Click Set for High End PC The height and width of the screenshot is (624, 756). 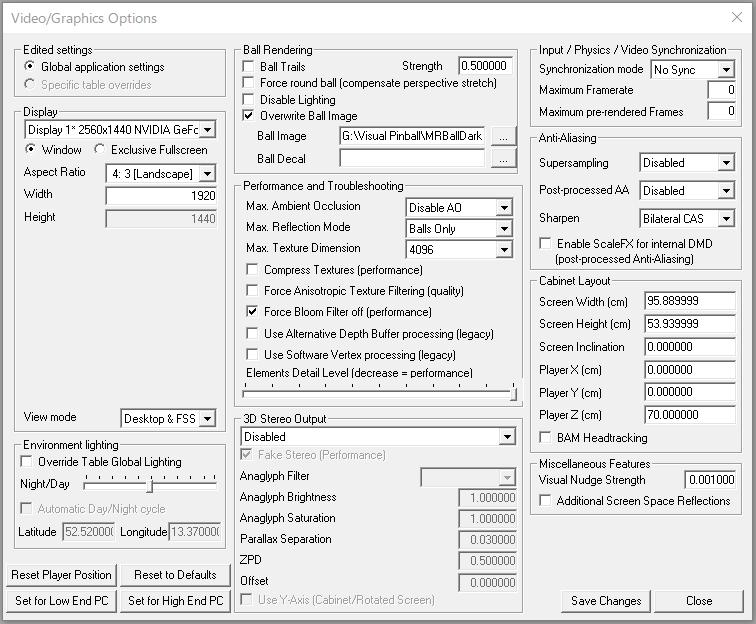pos(175,601)
